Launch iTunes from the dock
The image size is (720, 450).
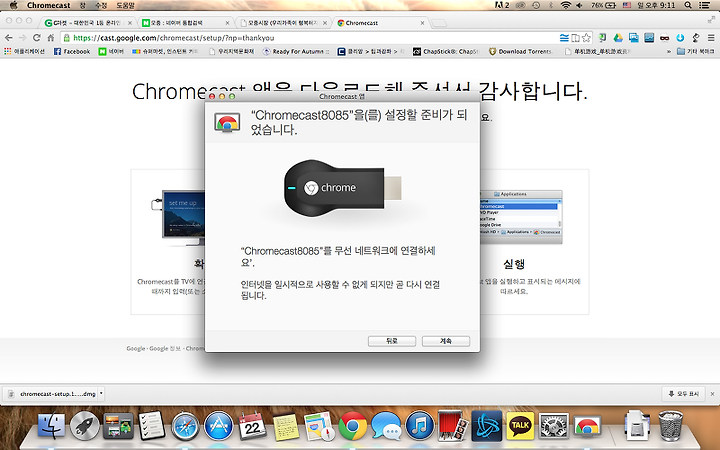tap(419, 426)
